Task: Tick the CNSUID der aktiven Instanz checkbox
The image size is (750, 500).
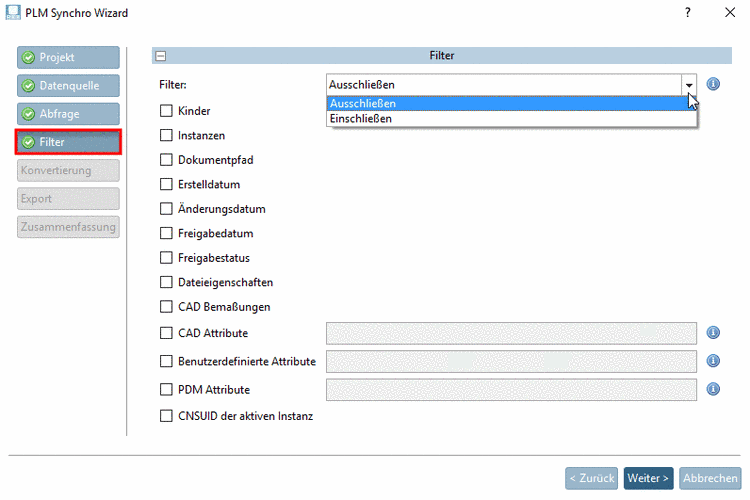Action: click(x=167, y=416)
